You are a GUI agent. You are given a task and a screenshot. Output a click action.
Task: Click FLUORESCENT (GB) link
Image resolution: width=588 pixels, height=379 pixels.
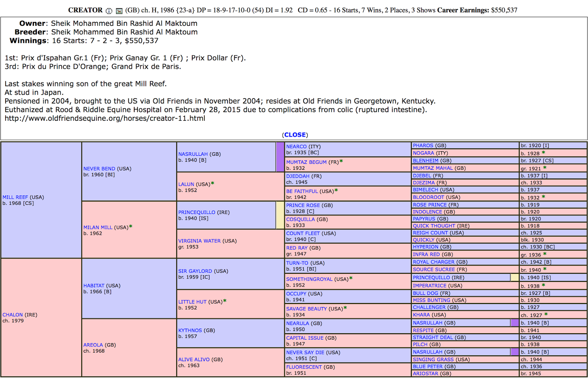304,367
